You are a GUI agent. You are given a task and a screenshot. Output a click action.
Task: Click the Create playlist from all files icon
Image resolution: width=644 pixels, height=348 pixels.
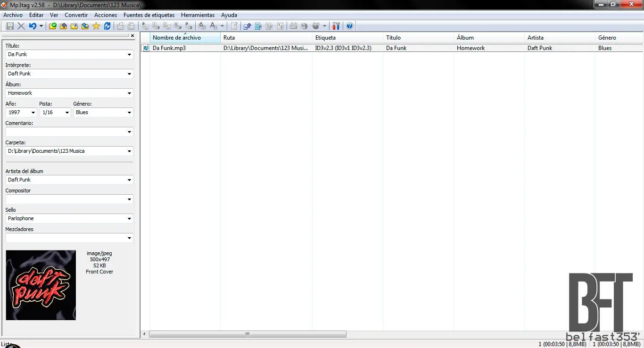[258, 26]
